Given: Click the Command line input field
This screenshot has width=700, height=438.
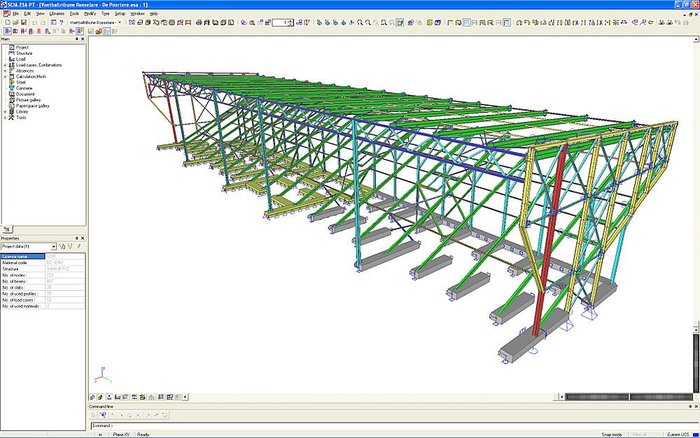Looking at the screenshot, I should pyautogui.click(x=393, y=426).
